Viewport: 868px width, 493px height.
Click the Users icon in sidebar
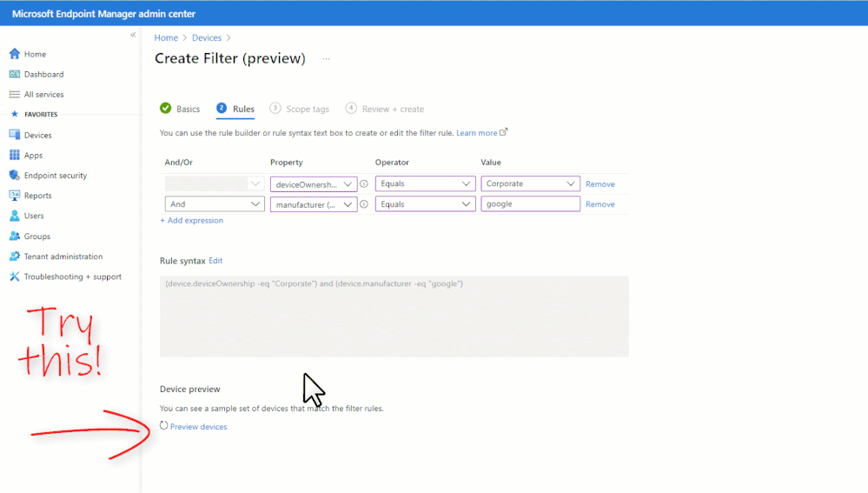[14, 216]
